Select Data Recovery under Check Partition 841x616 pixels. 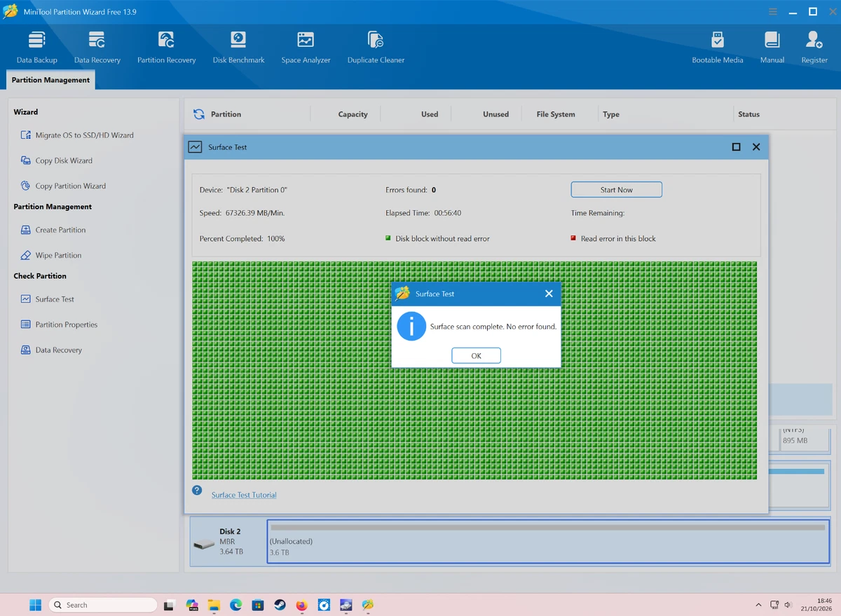(51, 350)
